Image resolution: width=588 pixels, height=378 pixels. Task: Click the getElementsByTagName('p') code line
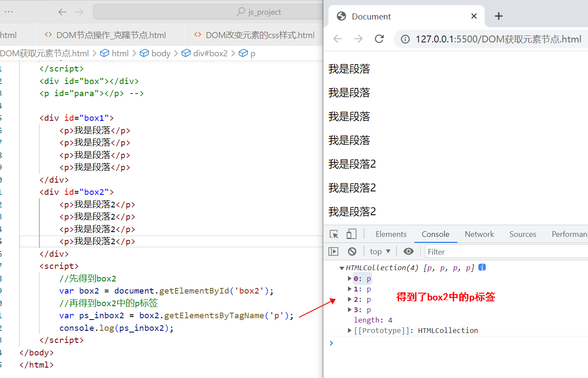tap(176, 315)
